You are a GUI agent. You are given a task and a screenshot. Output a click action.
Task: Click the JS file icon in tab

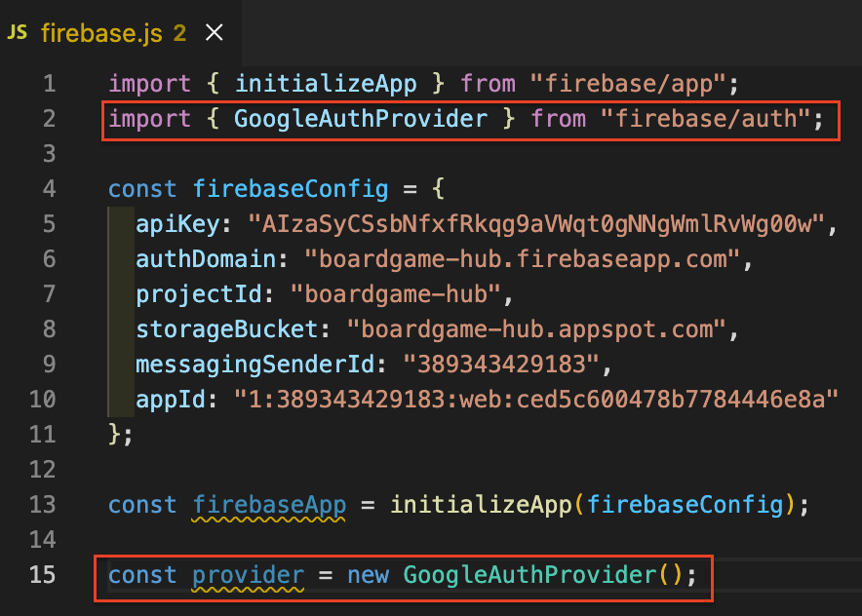click(x=17, y=32)
